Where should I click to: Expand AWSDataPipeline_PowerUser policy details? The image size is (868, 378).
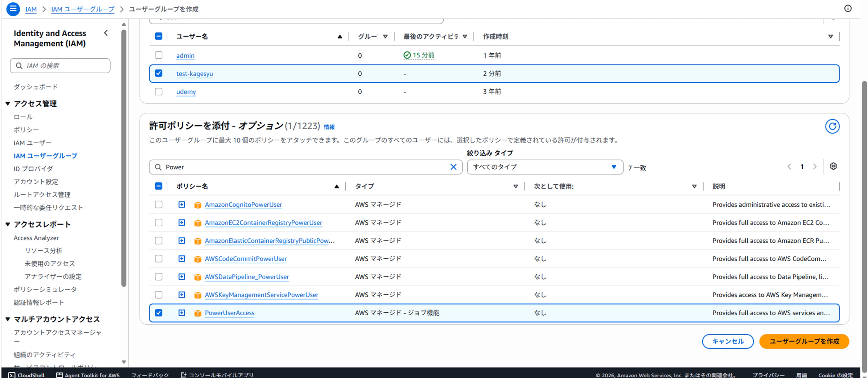(x=182, y=277)
